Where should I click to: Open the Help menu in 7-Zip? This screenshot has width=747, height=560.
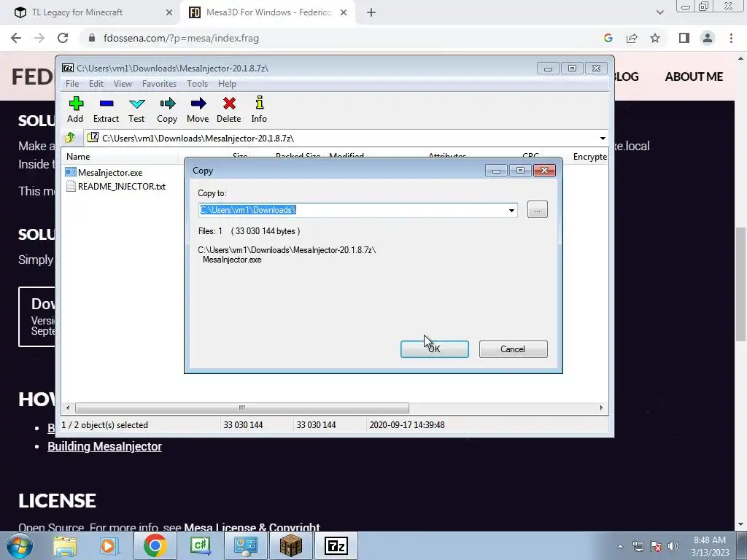click(x=227, y=84)
